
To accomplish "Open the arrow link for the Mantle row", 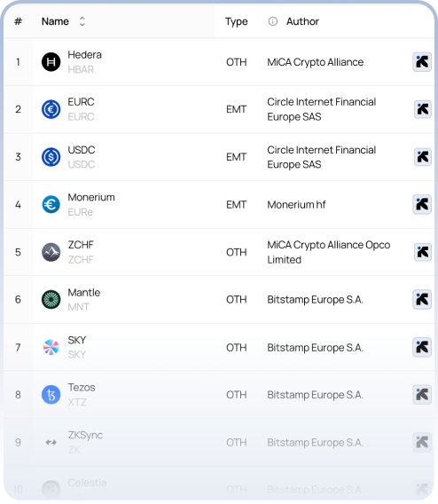I will pyautogui.click(x=422, y=300).
